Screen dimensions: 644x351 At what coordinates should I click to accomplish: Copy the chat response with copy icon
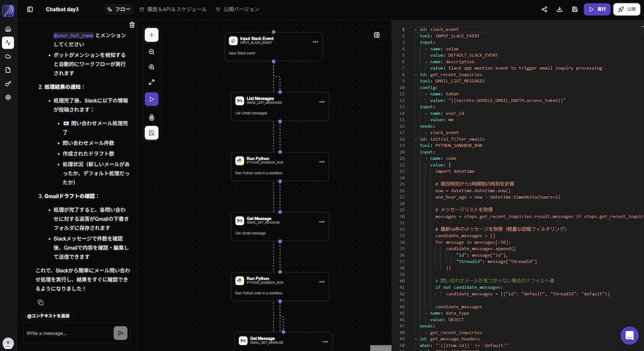click(x=41, y=302)
